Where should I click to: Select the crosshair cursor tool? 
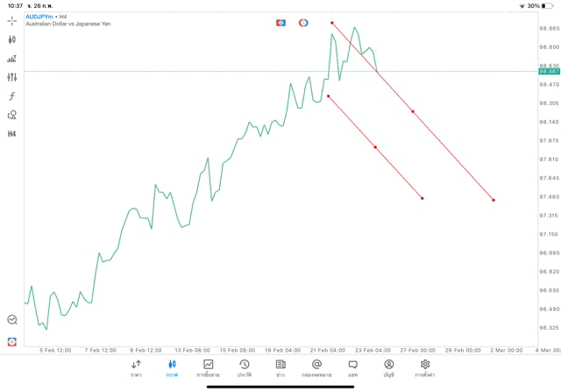click(x=12, y=20)
